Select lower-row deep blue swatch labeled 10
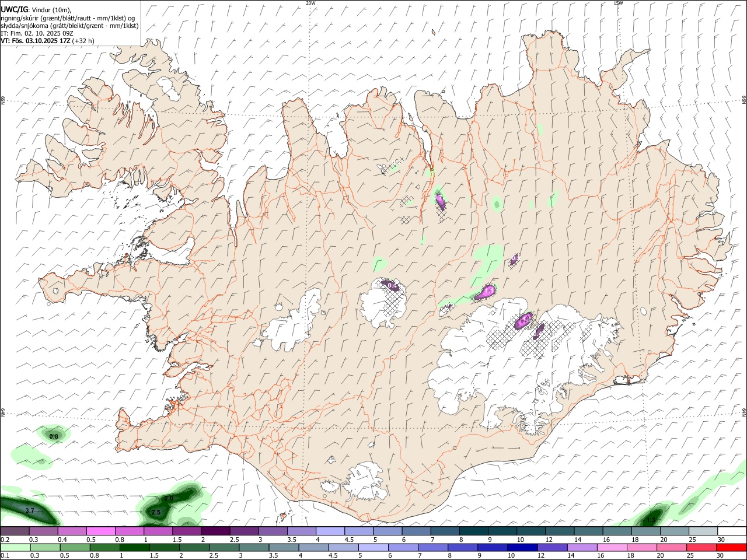This screenshot has height=560, width=747. 523,547
